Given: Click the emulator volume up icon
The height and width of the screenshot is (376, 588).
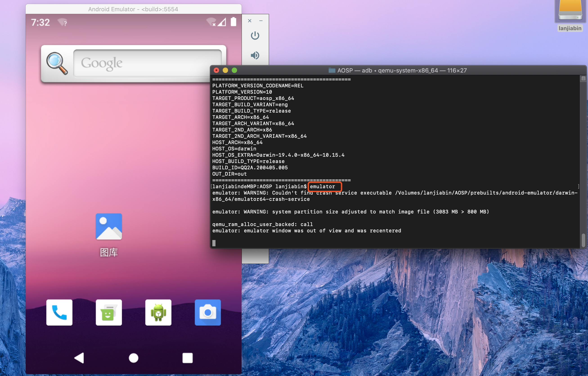Looking at the screenshot, I should [255, 55].
